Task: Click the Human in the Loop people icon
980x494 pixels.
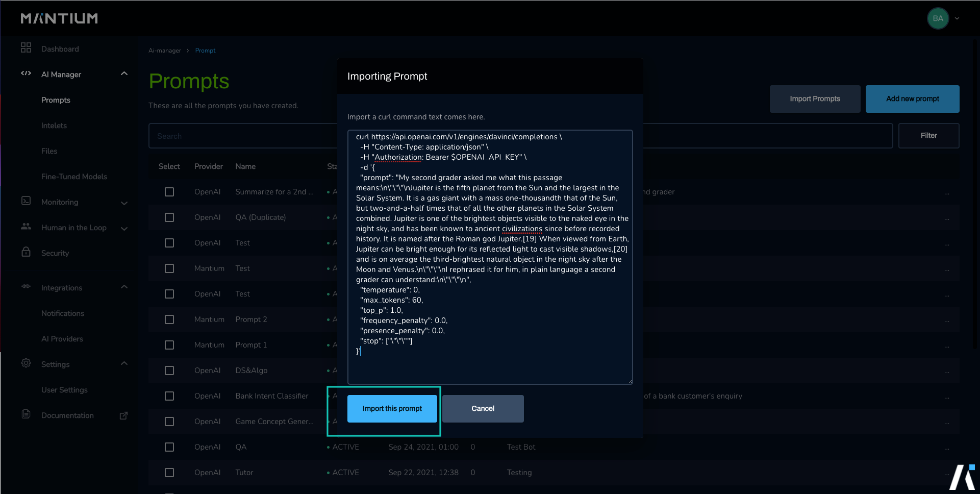Action: pos(26,227)
